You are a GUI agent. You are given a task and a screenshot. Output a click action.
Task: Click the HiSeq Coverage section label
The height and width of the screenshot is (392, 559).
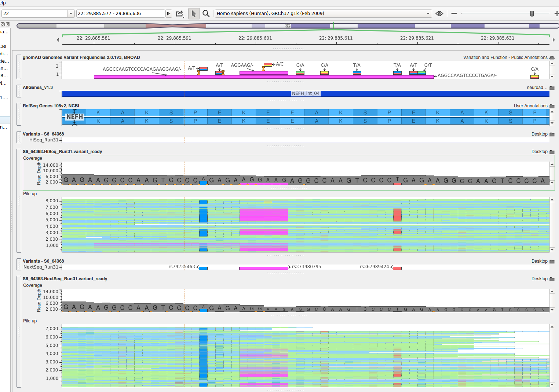coord(33,158)
